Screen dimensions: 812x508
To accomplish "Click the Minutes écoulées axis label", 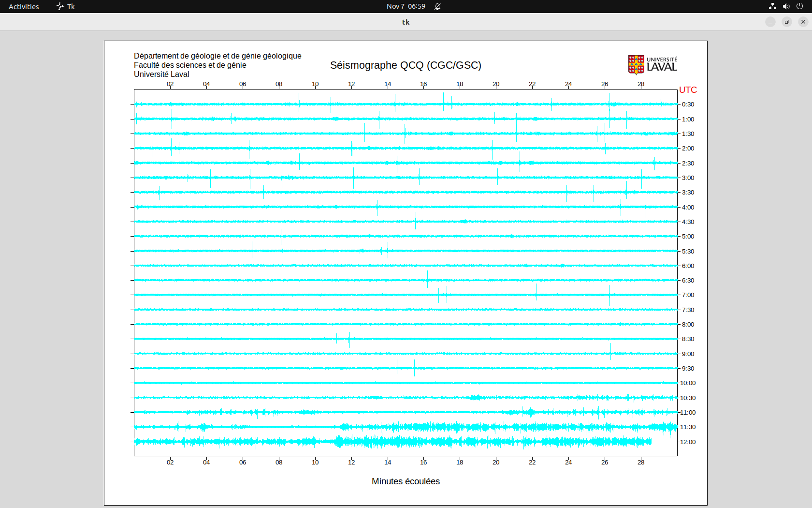I will click(406, 481).
